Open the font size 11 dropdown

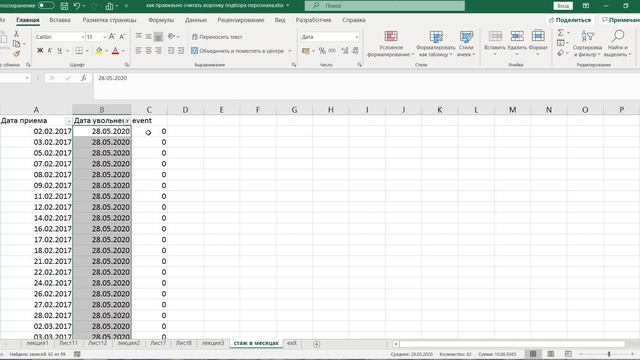[104, 37]
